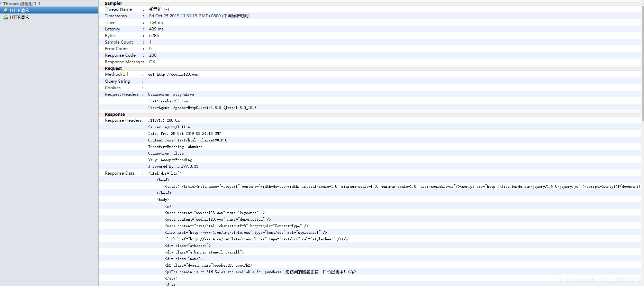The height and width of the screenshot is (286, 644).
Task: Click the Connection: close response header
Action: point(166,153)
